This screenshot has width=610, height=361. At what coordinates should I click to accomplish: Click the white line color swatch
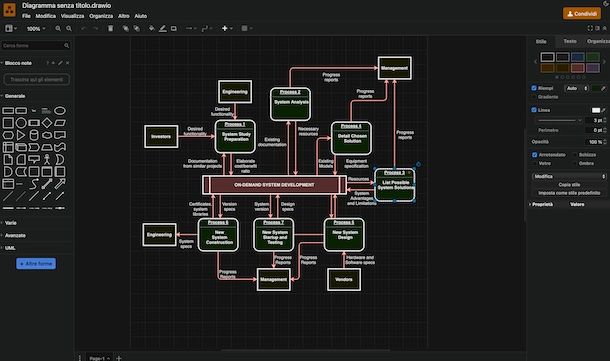point(596,110)
